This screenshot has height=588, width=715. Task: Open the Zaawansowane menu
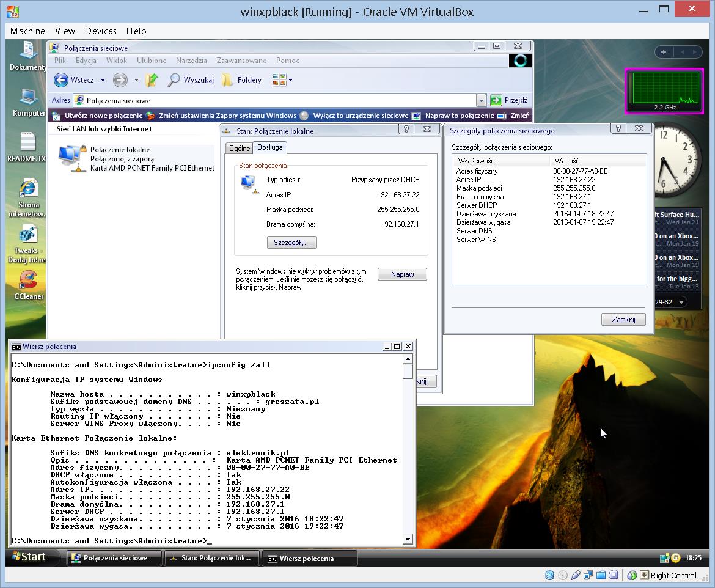click(x=241, y=61)
